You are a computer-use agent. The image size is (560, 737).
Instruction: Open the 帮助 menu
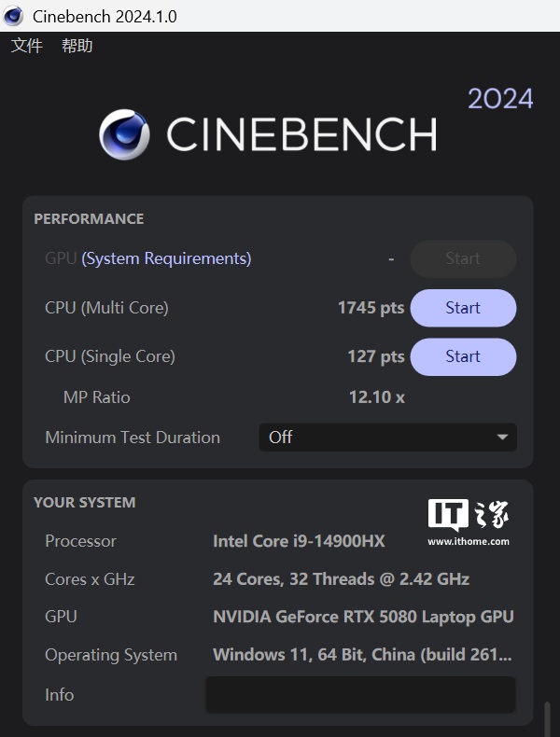click(x=77, y=46)
